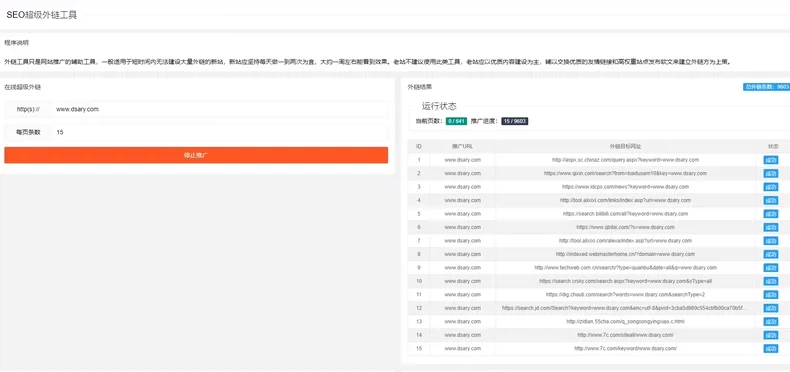Open the www.7c.com/keyword link
This screenshot has width=790, height=372.
point(625,348)
